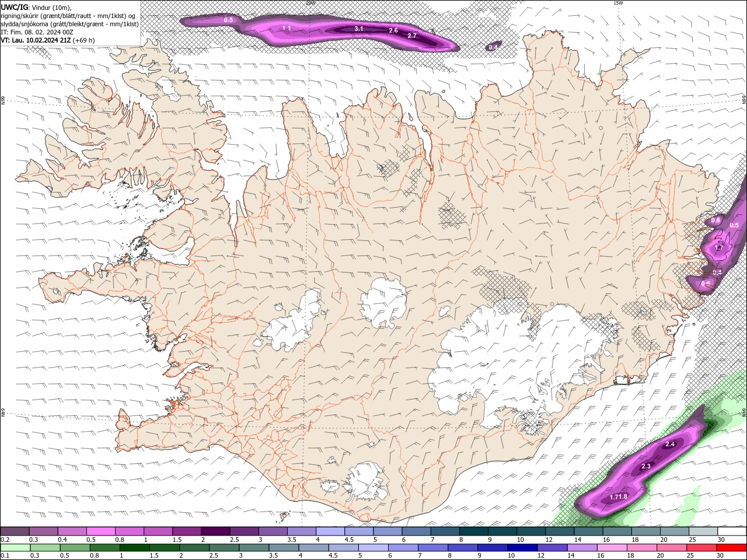Click the 1.1 value in northern precipitation band
The height and width of the screenshot is (560, 747).
(287, 28)
